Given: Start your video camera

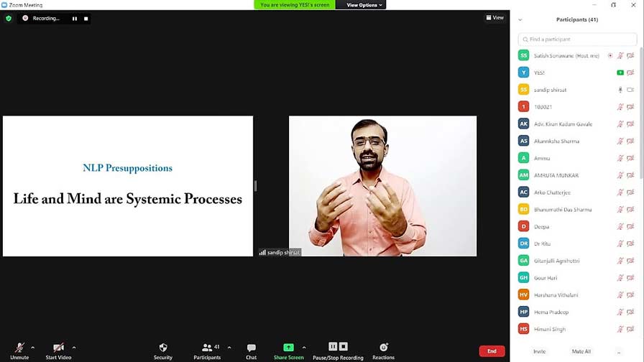Looking at the screenshot, I should pyautogui.click(x=58, y=348).
